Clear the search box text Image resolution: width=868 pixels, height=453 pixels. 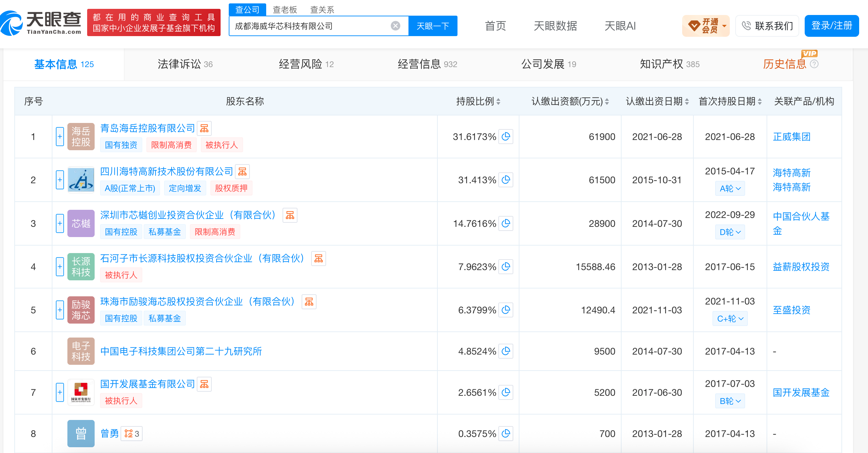(395, 26)
